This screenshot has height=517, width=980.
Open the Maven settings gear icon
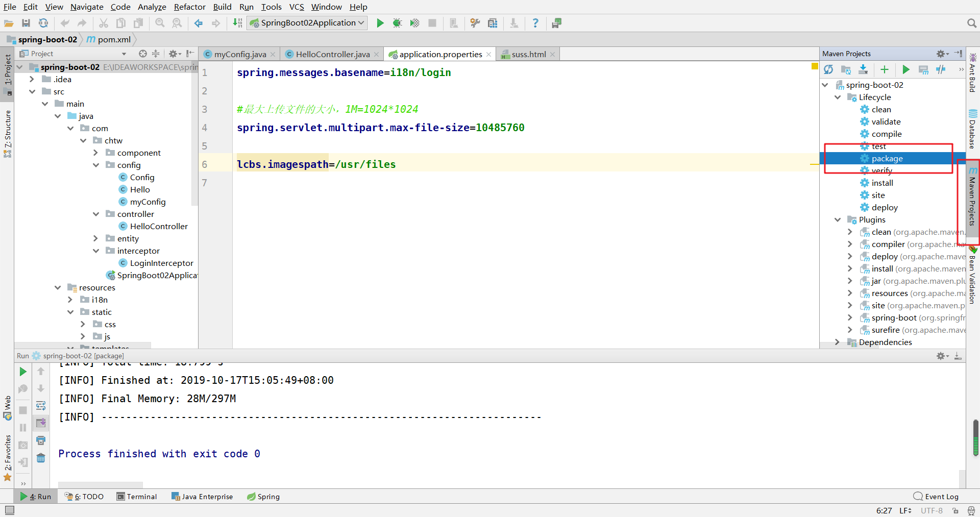click(x=942, y=54)
